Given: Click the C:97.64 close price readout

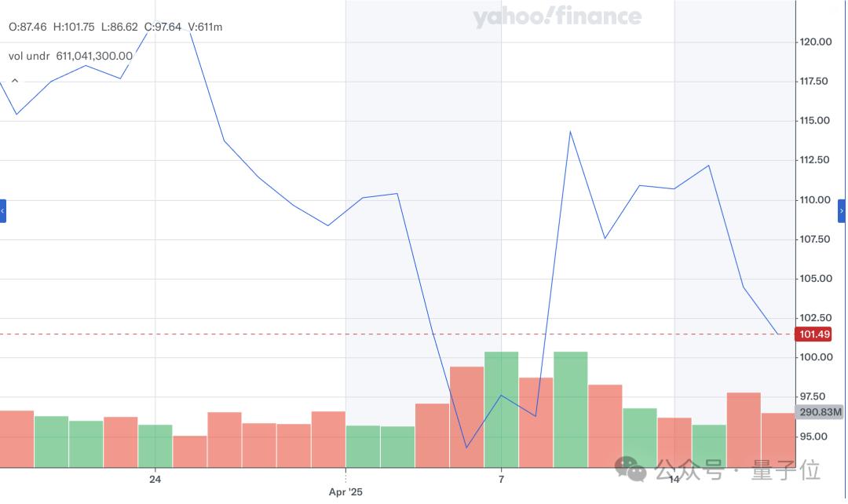Looking at the screenshot, I should [163, 27].
